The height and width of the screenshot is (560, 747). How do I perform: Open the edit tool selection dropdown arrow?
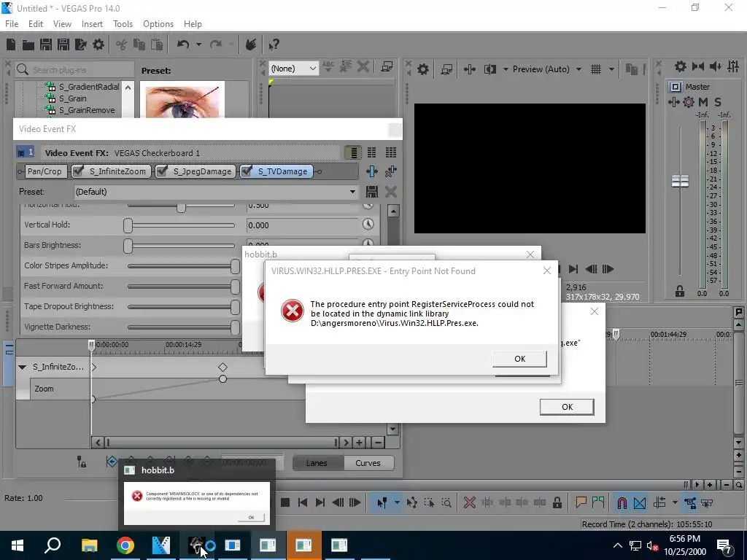396,503
